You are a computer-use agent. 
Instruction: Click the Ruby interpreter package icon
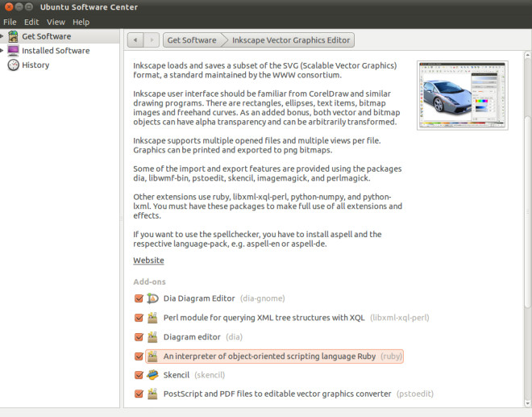click(152, 357)
